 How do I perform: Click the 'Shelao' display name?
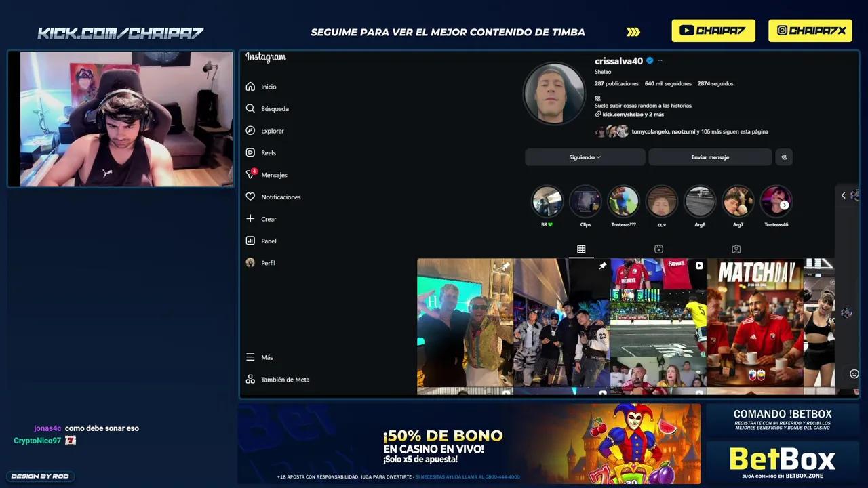point(603,72)
